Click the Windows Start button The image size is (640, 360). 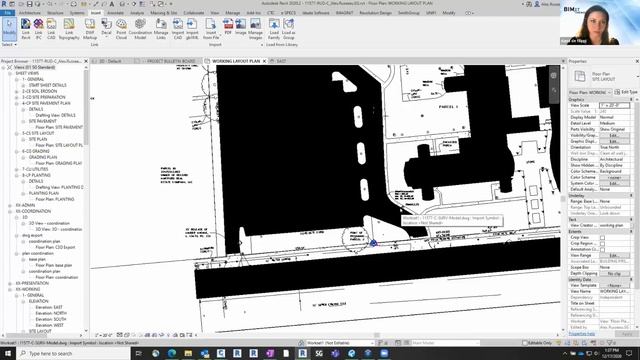click(x=7, y=353)
